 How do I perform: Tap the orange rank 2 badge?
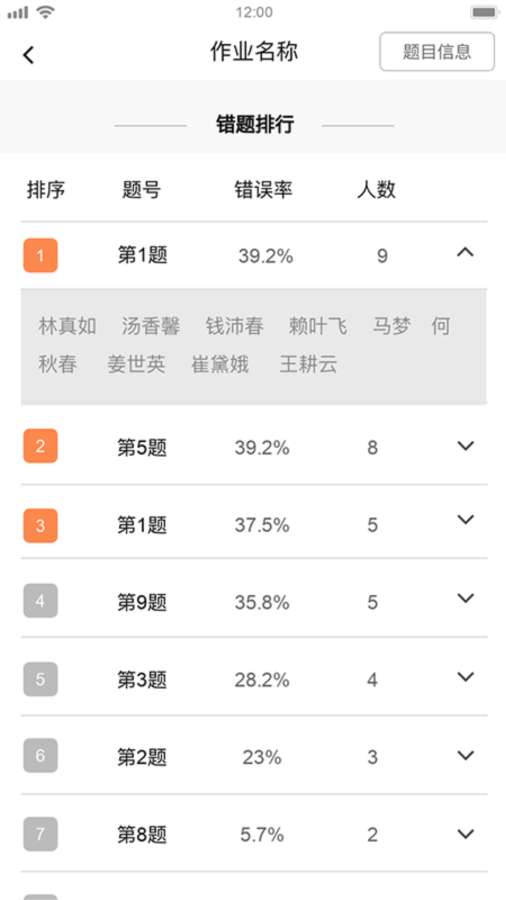click(x=40, y=446)
